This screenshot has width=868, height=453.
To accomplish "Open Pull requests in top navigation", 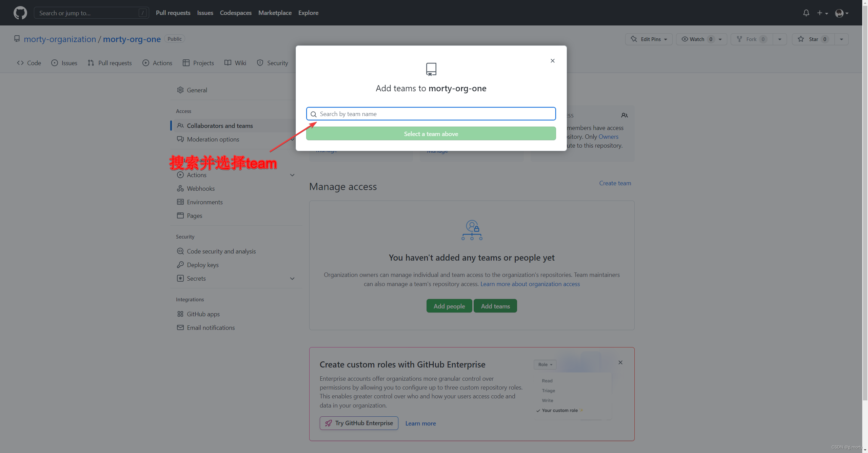I will [x=173, y=13].
